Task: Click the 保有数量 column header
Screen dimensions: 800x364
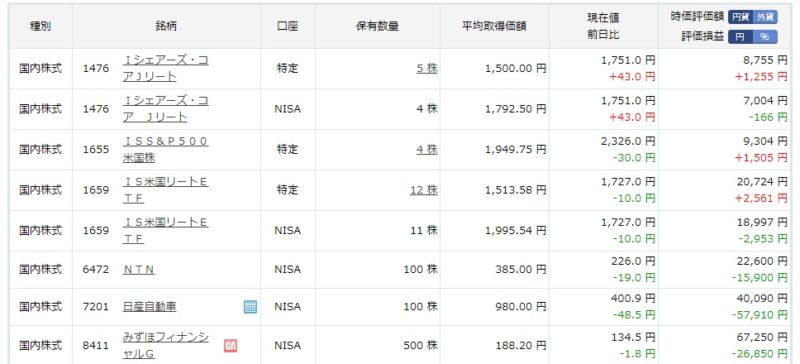Action: coord(378,27)
